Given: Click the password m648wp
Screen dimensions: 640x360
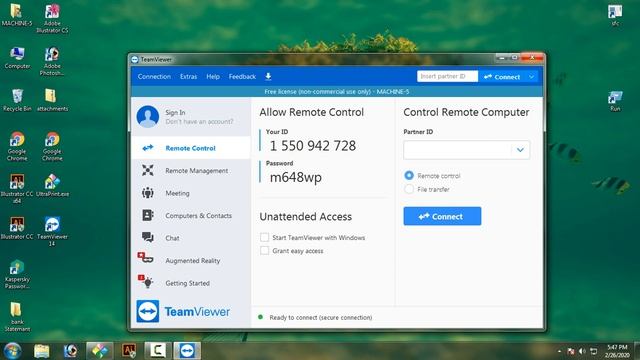Looking at the screenshot, I should [296, 177].
